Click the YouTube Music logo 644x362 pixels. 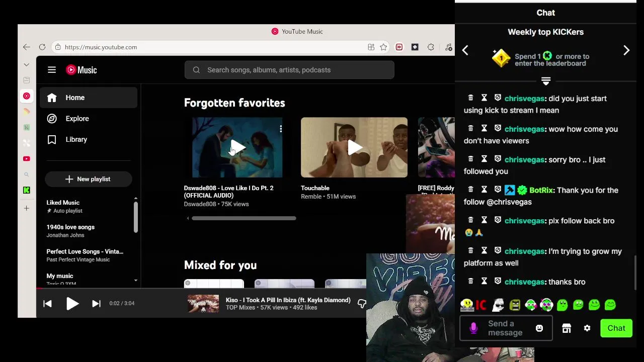pyautogui.click(x=81, y=70)
